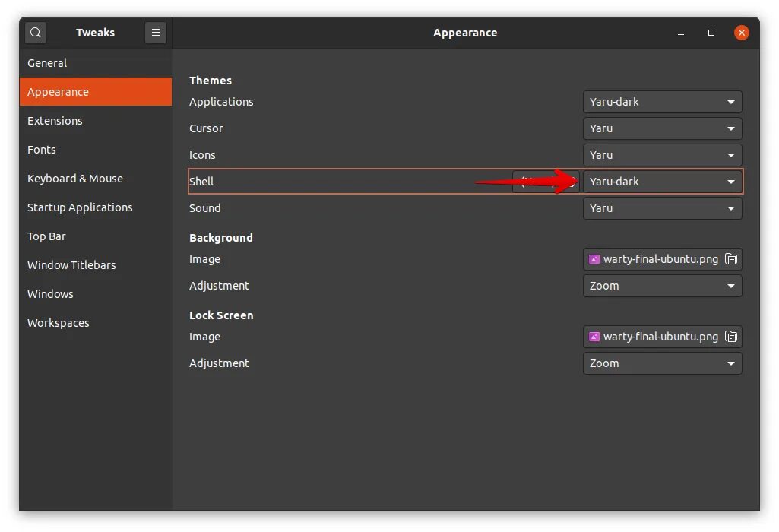Choose the Background image file button

(x=654, y=259)
